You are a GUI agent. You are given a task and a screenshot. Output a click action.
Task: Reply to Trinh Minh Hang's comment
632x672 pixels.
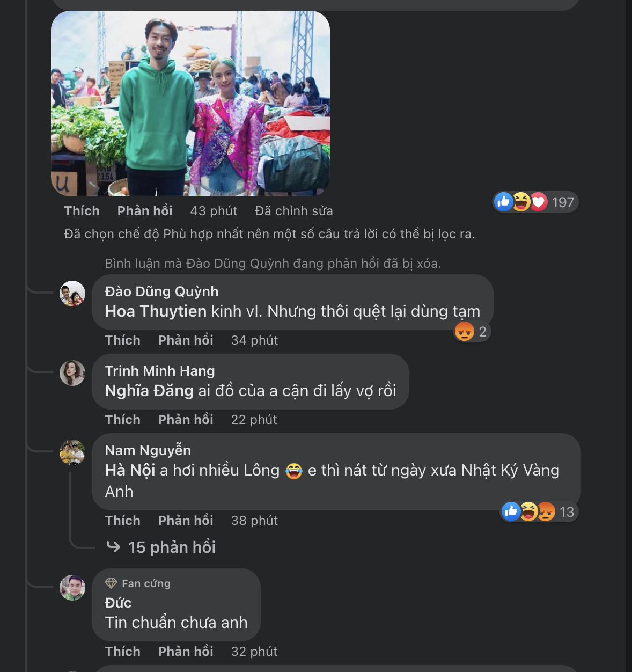coord(186,420)
